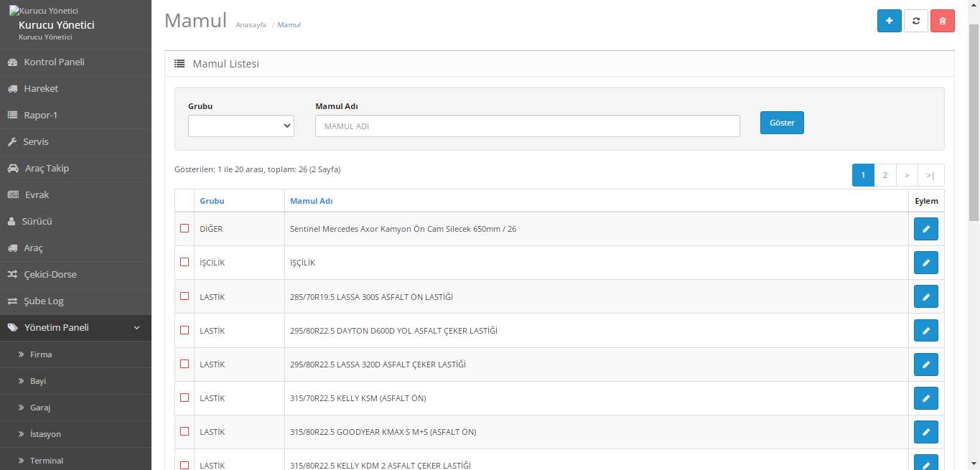980x470 pixels.
Task: Check the box for İŞÇİLİK row
Action: pyautogui.click(x=185, y=262)
